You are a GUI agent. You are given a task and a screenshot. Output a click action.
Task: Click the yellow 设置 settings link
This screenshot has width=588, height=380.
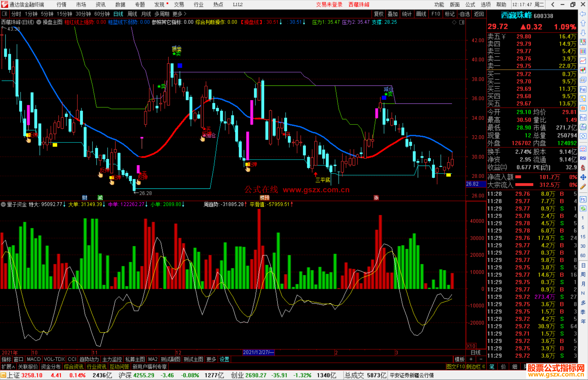click(224, 359)
